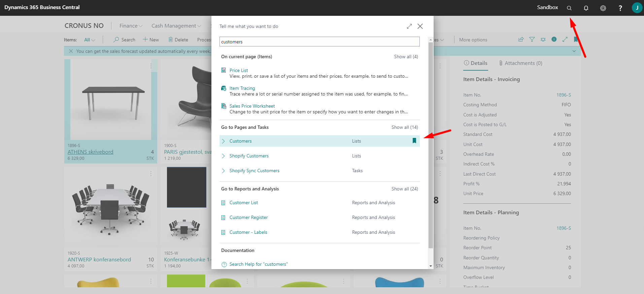
Task: Open the Cash Management dropdown
Action: pyautogui.click(x=176, y=26)
